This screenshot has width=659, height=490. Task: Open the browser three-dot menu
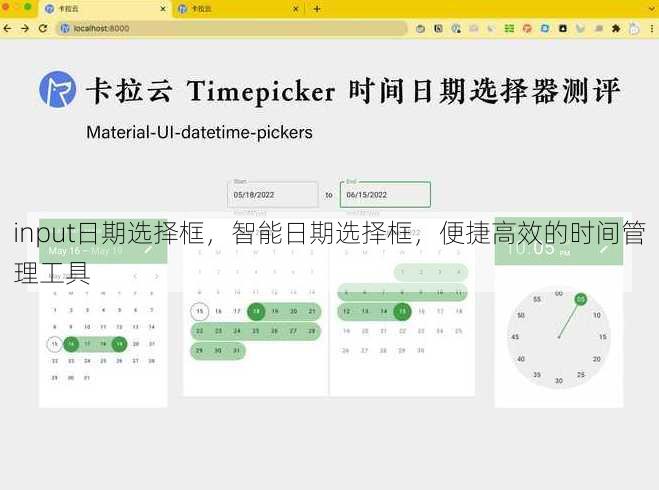point(652,29)
